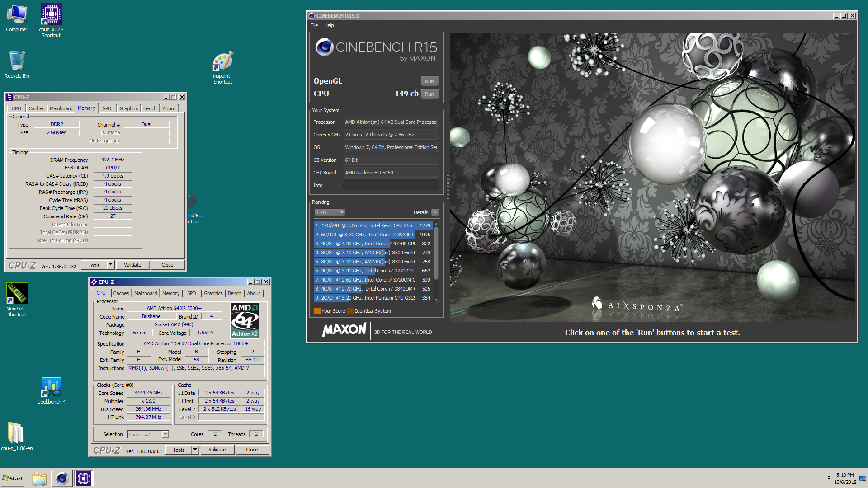Click the DRAM Frequency 492.1 MHz value
The width and height of the screenshot is (868, 488).
[x=113, y=160]
